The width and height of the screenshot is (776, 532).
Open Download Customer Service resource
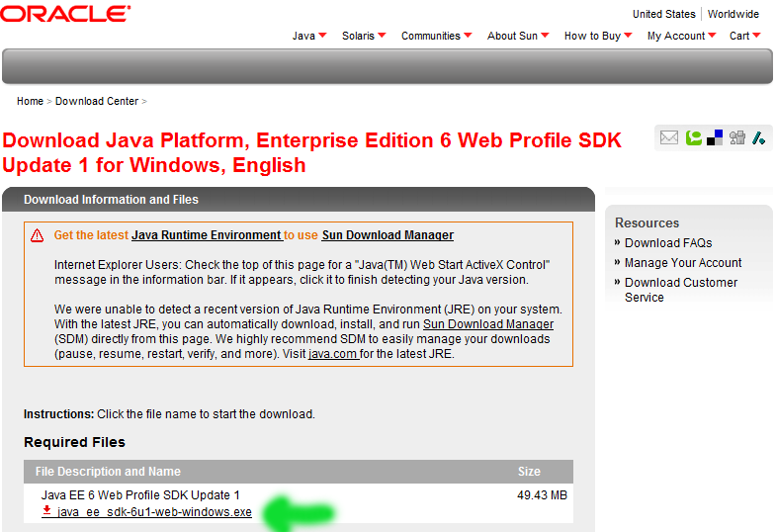tap(681, 290)
